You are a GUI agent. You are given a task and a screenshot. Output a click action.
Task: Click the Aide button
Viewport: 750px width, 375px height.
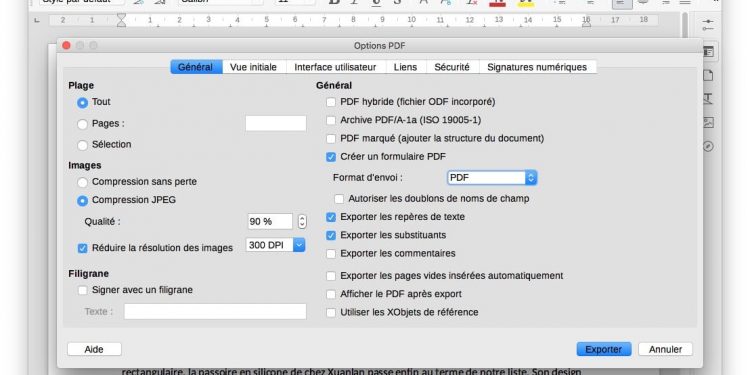[x=94, y=350]
